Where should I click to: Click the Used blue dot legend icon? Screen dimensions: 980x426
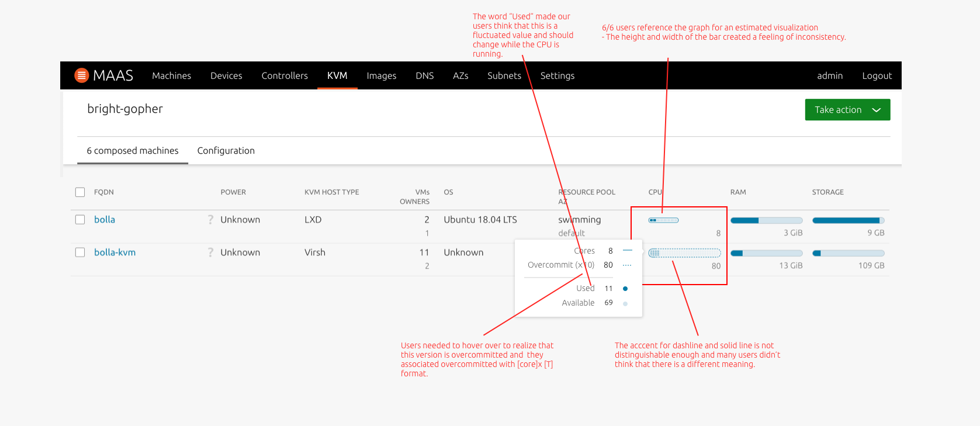pos(625,289)
